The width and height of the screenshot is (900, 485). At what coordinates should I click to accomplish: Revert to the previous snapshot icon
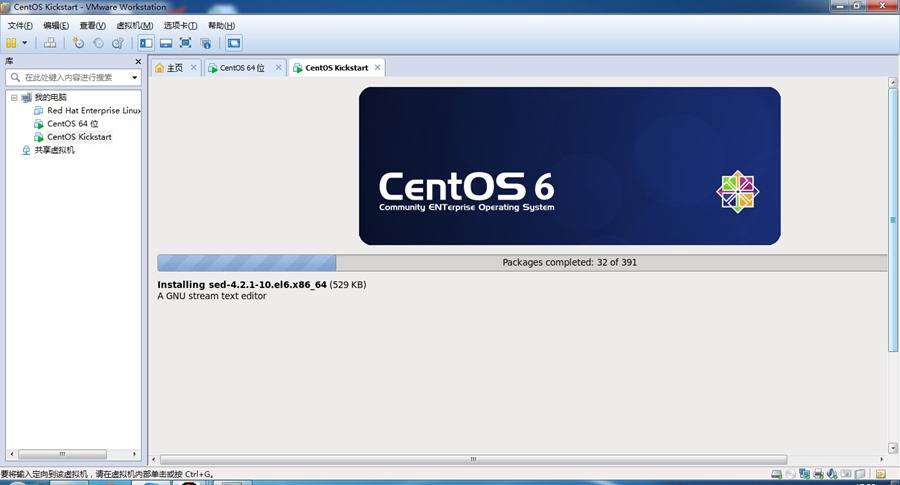(98, 43)
